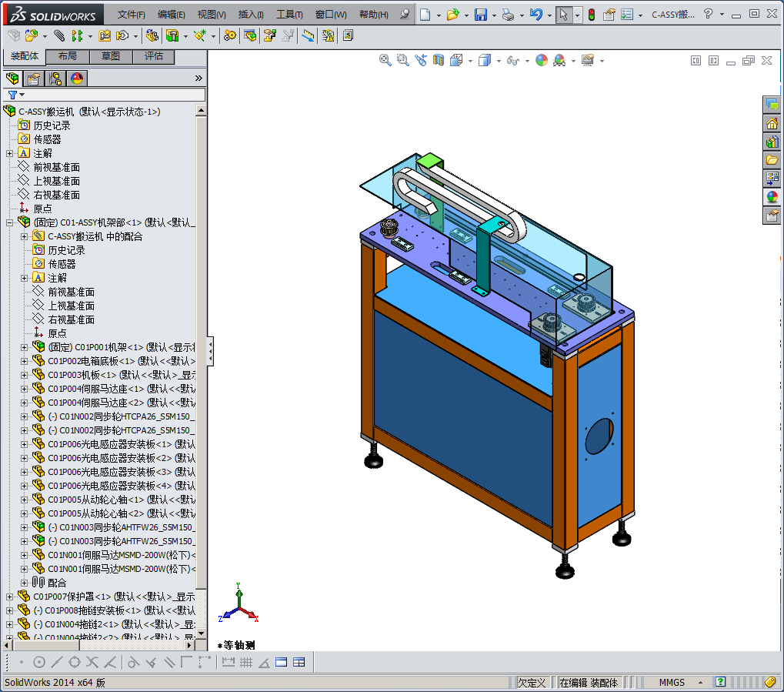Click the Save icon in the top toolbar
The image size is (784, 692).
tap(480, 15)
